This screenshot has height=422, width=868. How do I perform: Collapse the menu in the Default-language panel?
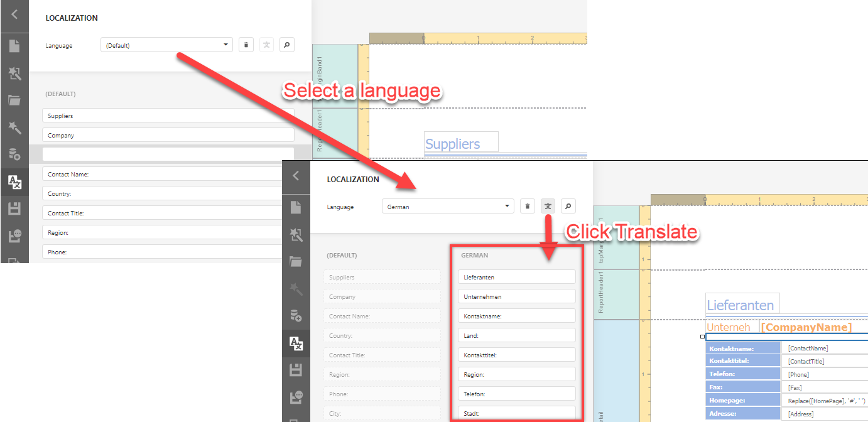(14, 15)
